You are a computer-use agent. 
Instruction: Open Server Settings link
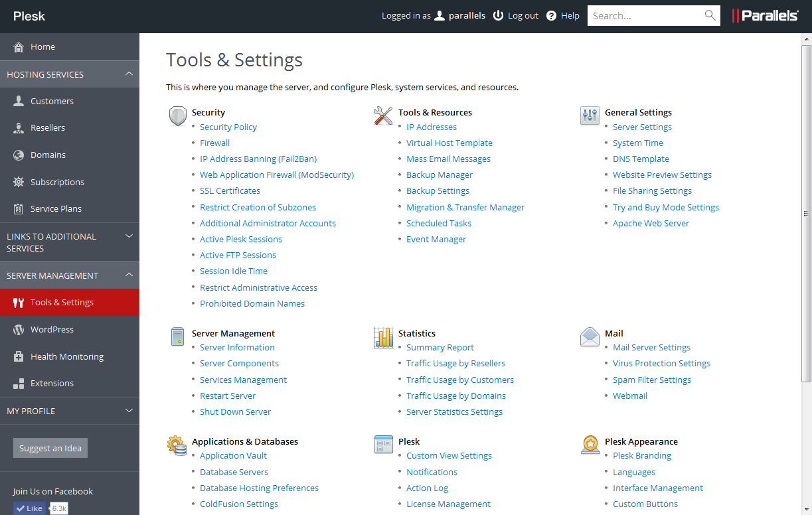coord(642,127)
